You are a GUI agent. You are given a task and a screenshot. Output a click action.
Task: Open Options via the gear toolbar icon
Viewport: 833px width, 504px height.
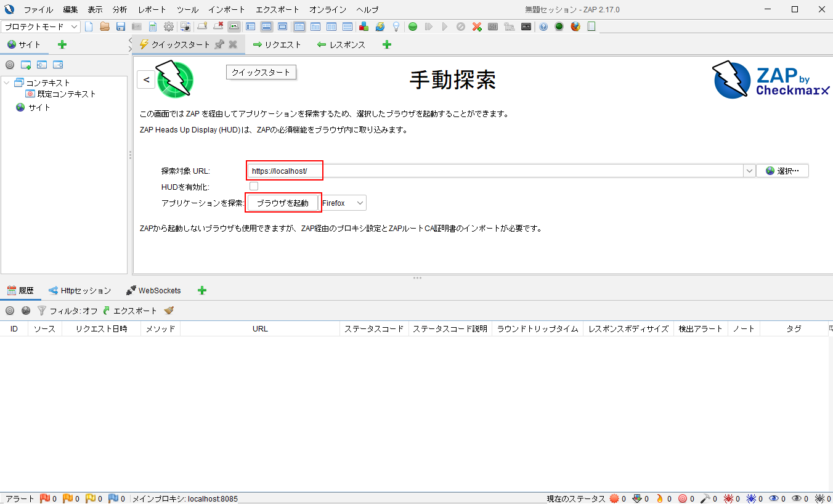tap(169, 26)
